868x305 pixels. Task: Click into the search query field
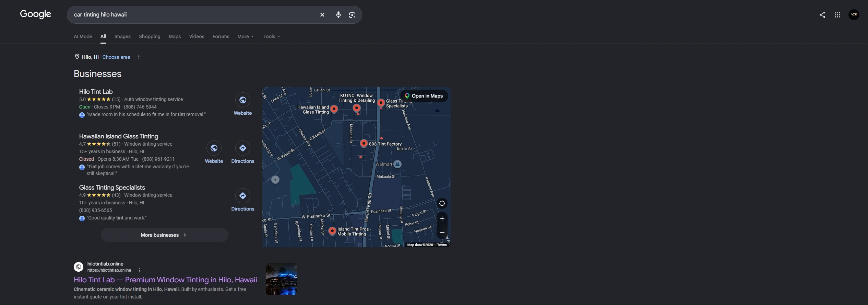tap(194, 15)
